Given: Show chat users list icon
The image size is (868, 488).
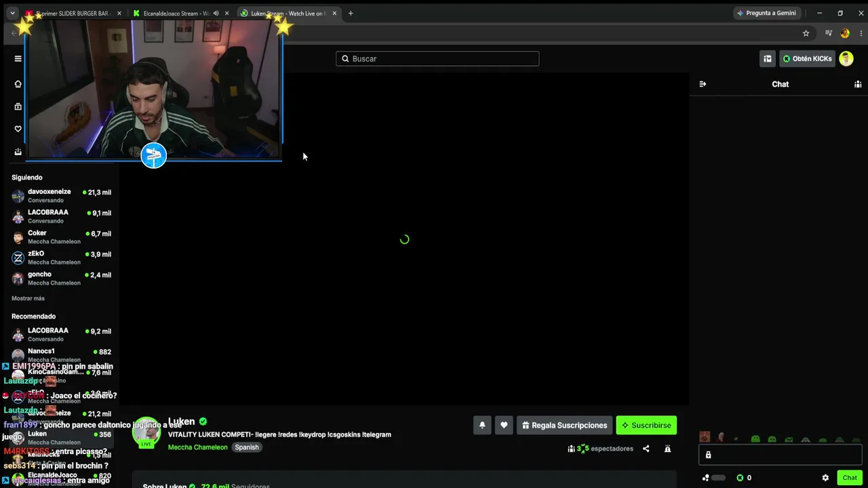Looking at the screenshot, I should [x=858, y=84].
